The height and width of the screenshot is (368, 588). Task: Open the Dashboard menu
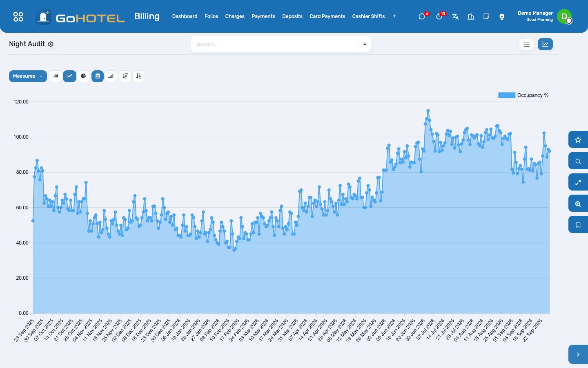pyautogui.click(x=185, y=16)
